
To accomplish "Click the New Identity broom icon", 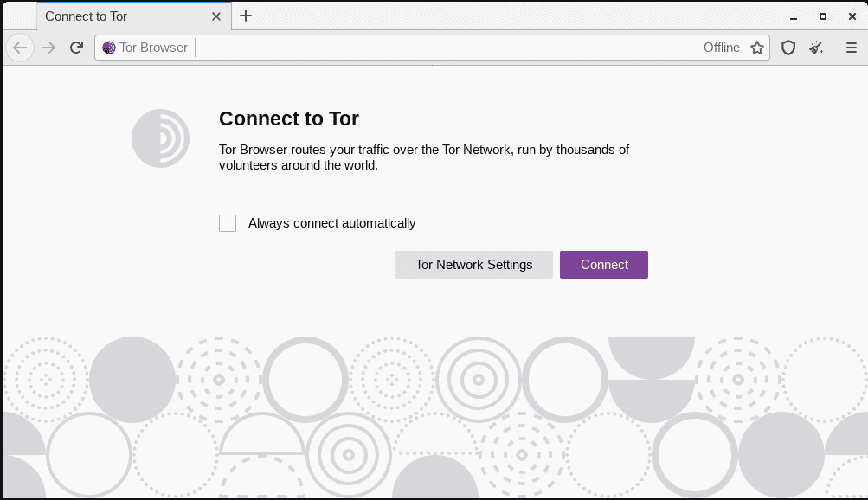I will [x=816, y=48].
